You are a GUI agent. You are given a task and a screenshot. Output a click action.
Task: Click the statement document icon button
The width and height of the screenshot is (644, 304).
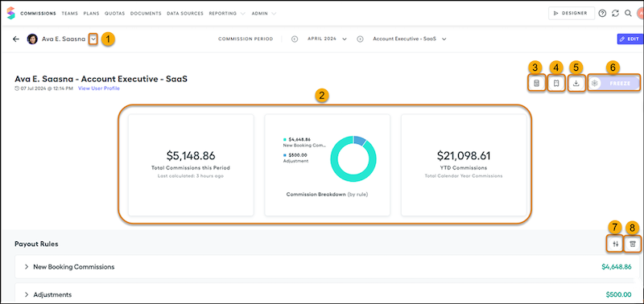click(556, 84)
